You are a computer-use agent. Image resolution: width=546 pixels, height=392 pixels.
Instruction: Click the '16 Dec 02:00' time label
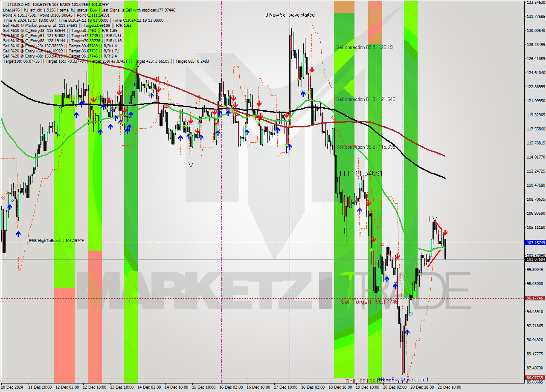click(231, 387)
